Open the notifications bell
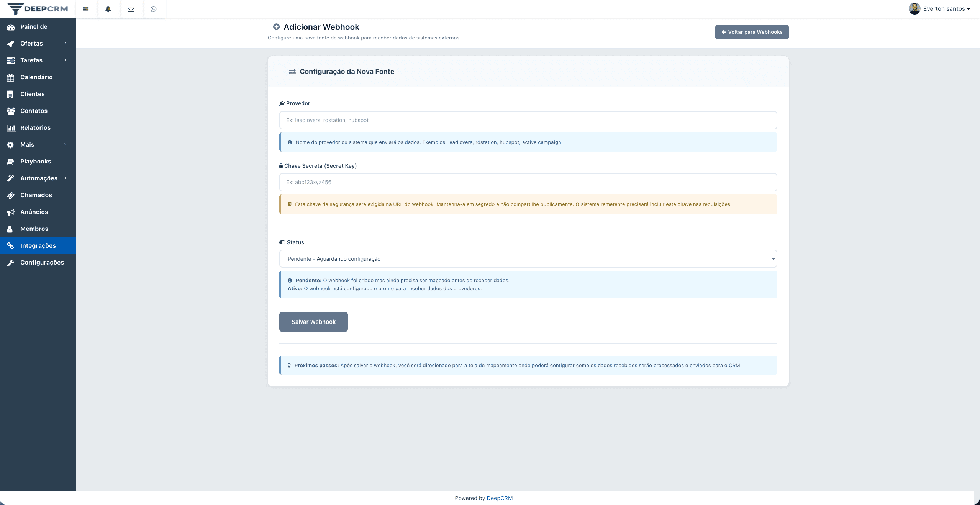The image size is (980, 505). [x=108, y=9]
